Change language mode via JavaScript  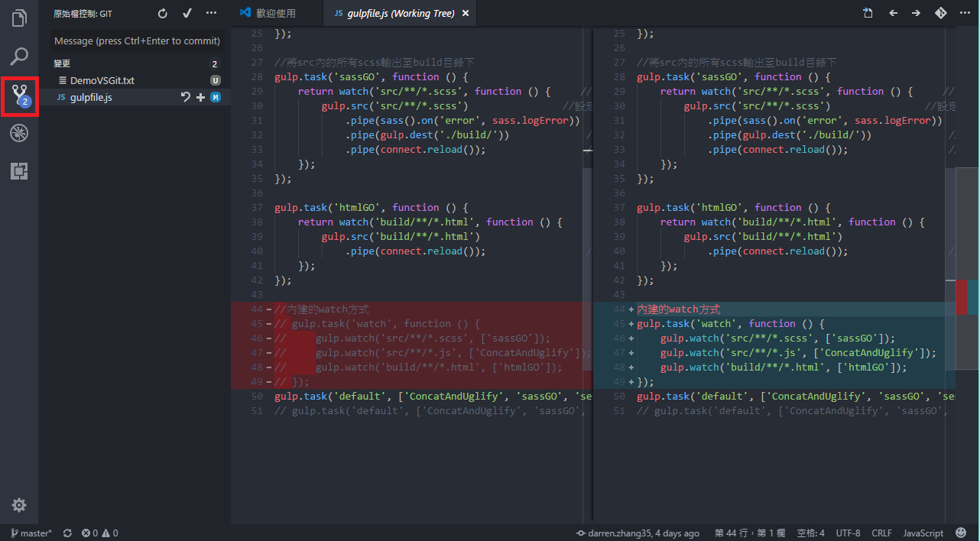coord(923,533)
